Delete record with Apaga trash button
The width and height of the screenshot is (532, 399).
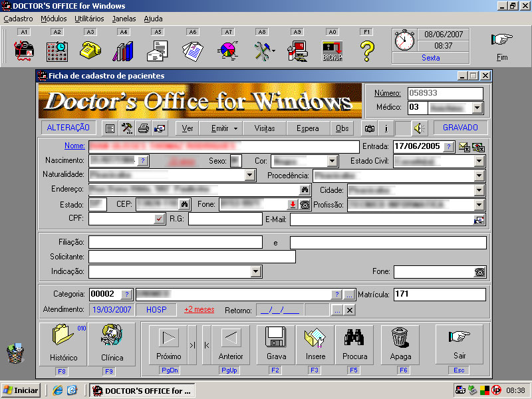pyautogui.click(x=400, y=344)
